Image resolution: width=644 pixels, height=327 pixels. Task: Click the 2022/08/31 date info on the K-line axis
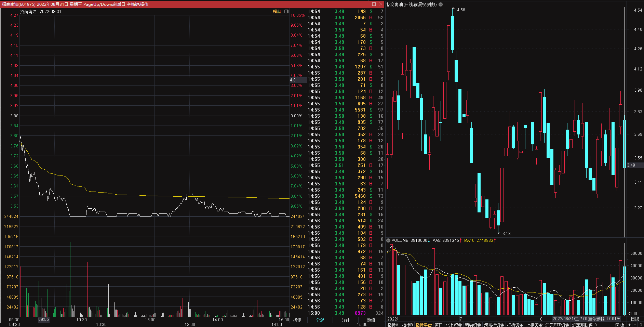coord(586,319)
